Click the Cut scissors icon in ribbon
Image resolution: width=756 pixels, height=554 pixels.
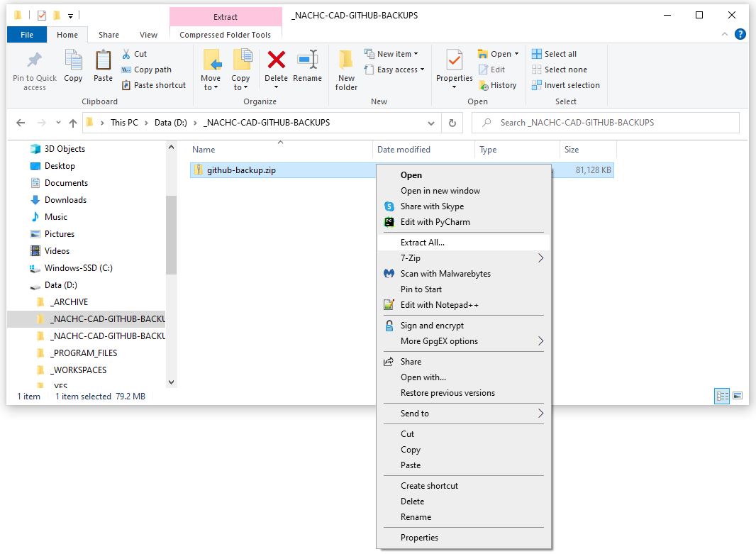click(x=126, y=54)
